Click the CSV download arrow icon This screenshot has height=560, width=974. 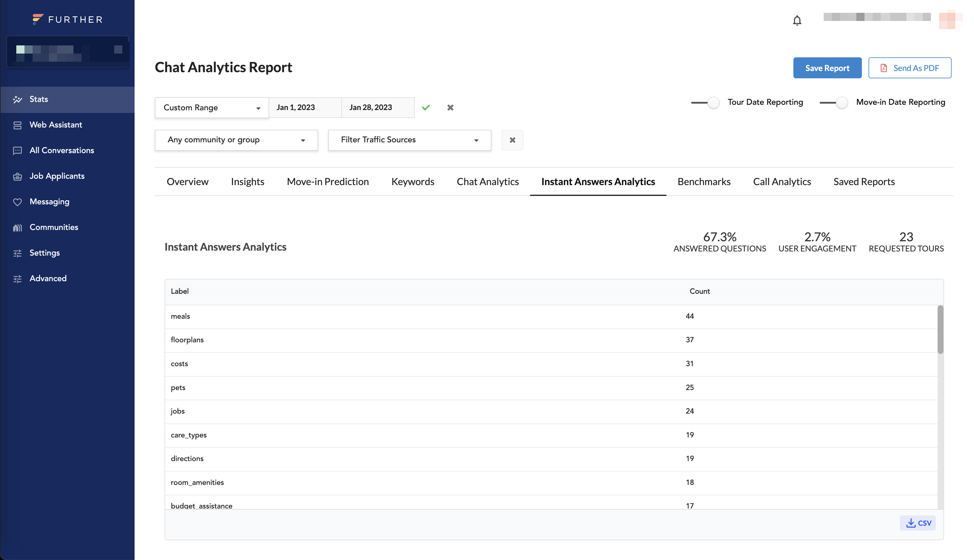click(x=911, y=523)
